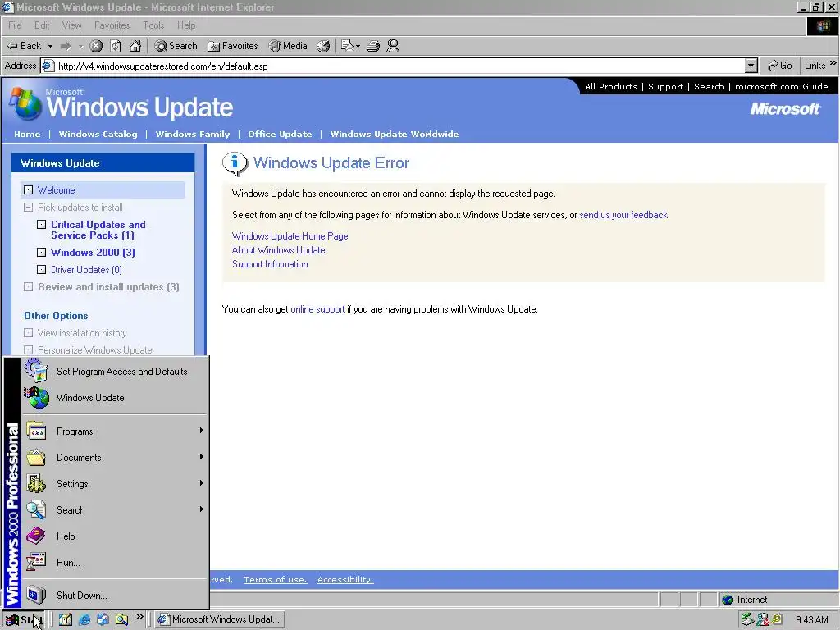This screenshot has width=840, height=630.
Task: Open the Tools menu
Action: [153, 25]
